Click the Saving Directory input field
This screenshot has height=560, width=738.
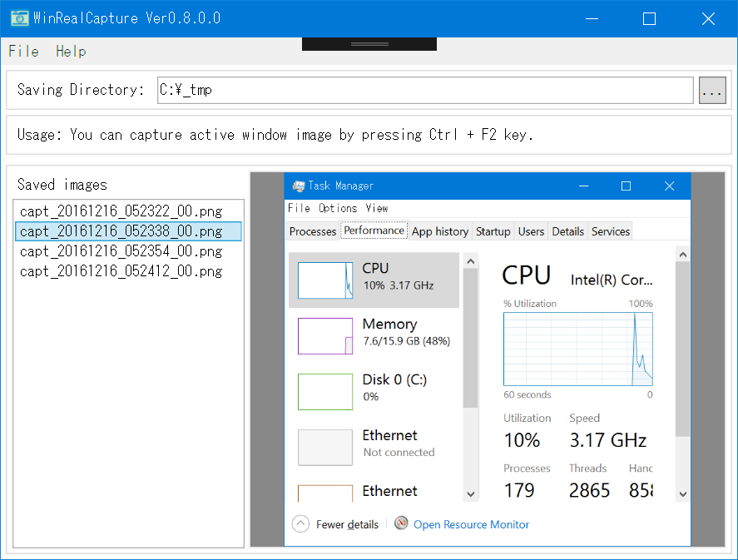tap(425, 90)
